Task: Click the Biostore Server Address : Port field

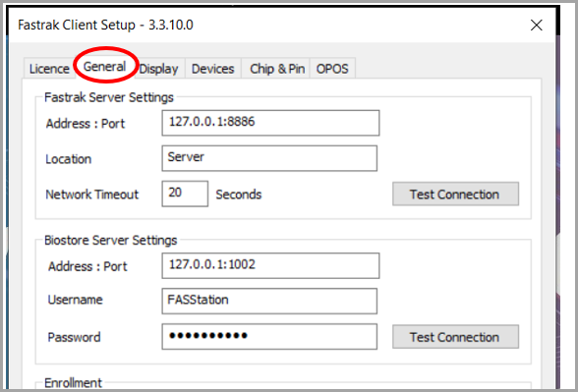Action: tap(270, 265)
